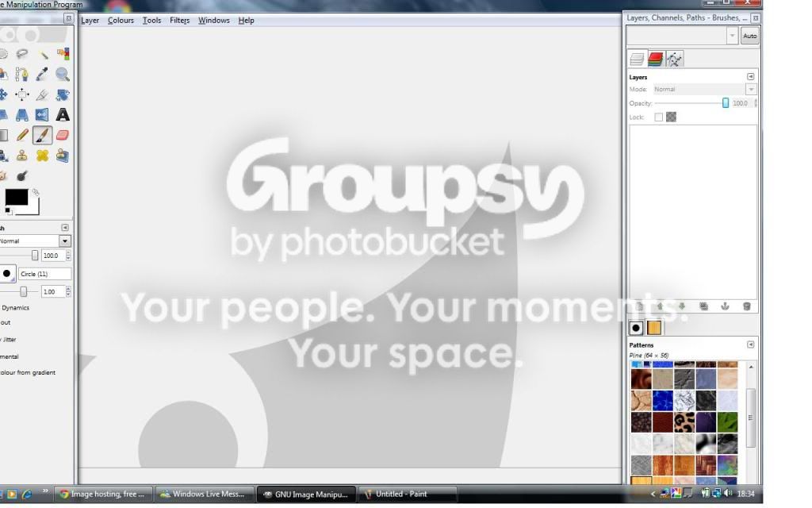
Task: Open the layer Mode Normal dropdown
Action: (x=751, y=90)
